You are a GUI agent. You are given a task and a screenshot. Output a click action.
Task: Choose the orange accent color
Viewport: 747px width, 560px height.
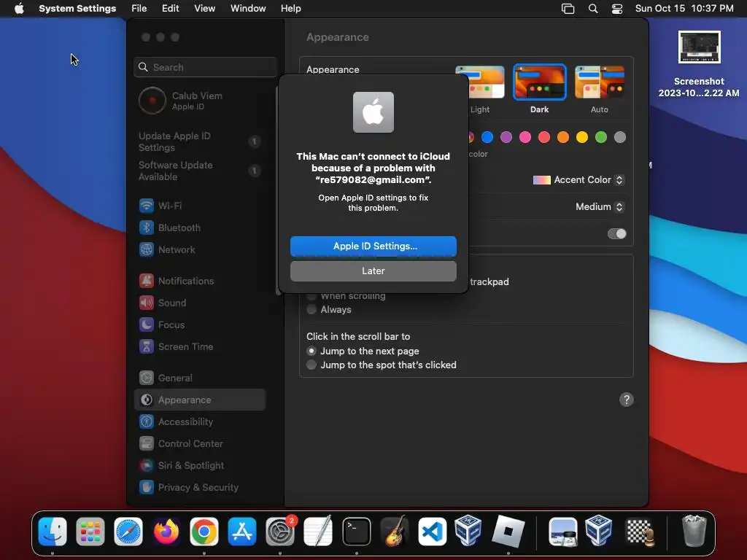563,137
